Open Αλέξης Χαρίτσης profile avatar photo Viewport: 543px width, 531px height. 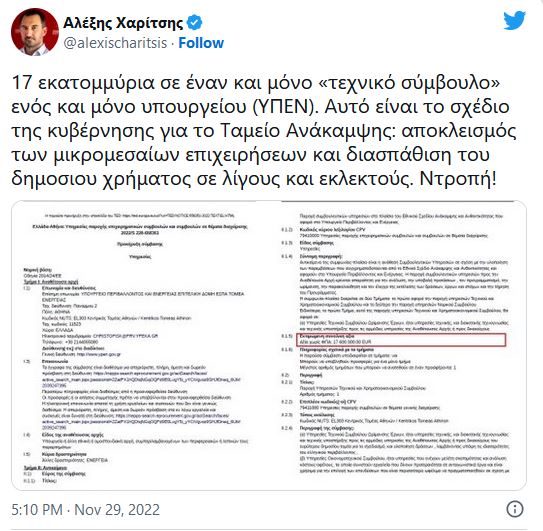point(35,32)
